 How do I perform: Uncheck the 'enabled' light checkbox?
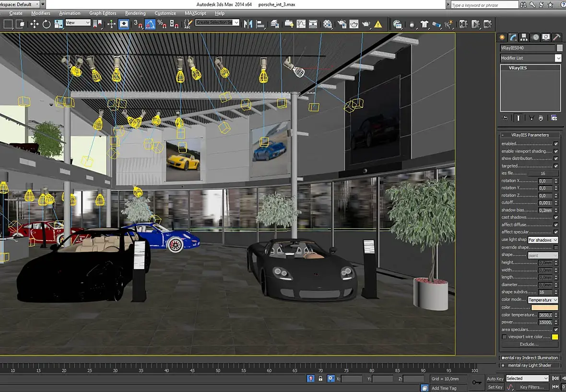coord(556,144)
